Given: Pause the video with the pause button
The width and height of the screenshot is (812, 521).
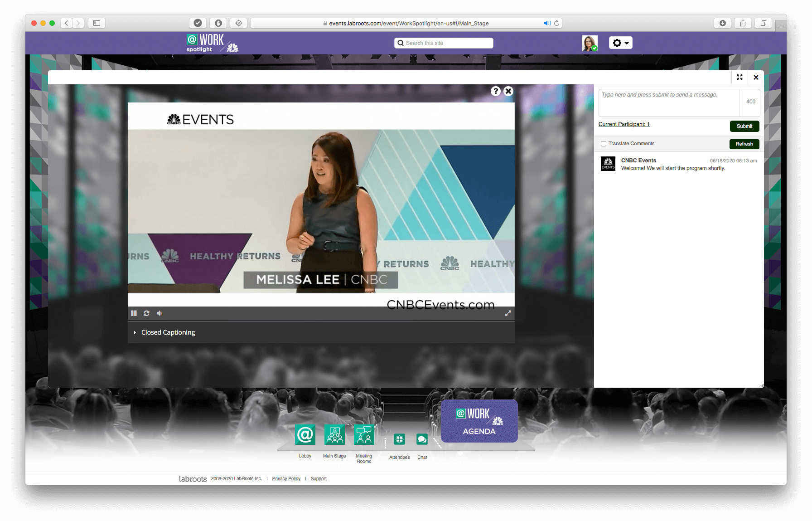Looking at the screenshot, I should coord(134,313).
